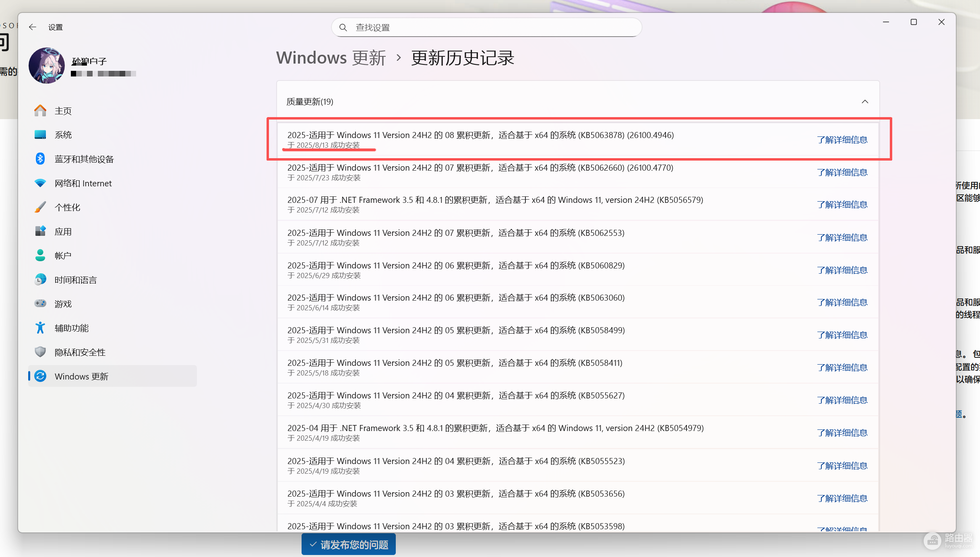
Task: Maximize the Settings window
Action: coord(914,22)
